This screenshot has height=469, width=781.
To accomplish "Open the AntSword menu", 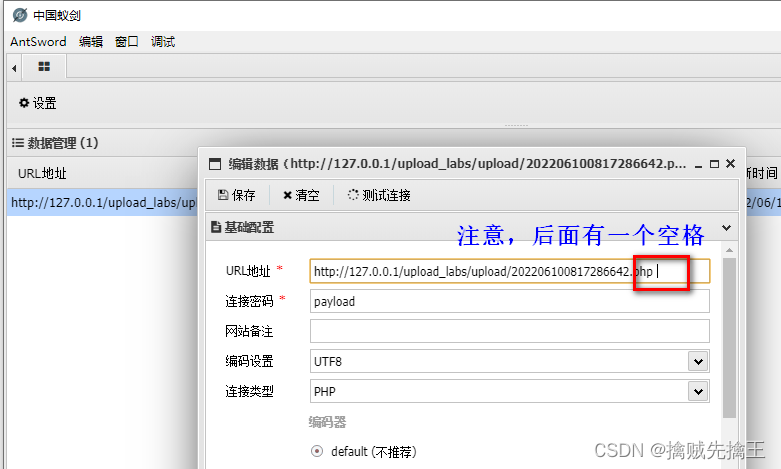I will 38,42.
